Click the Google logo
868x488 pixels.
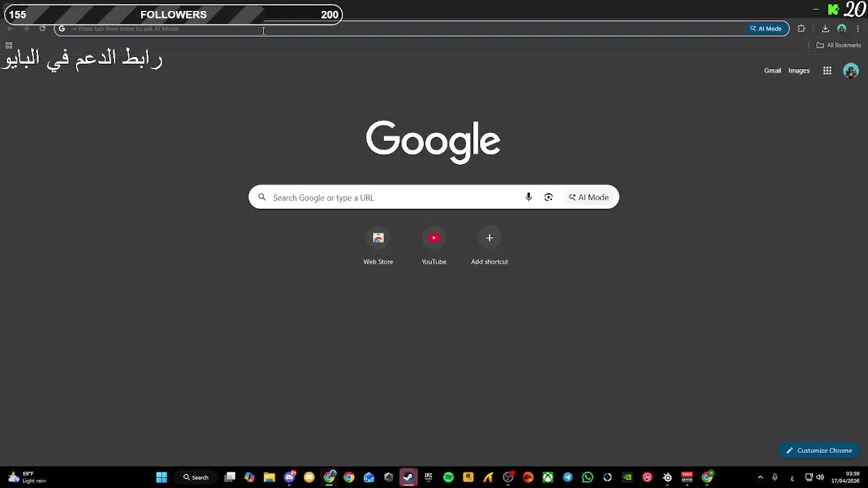[x=433, y=142]
